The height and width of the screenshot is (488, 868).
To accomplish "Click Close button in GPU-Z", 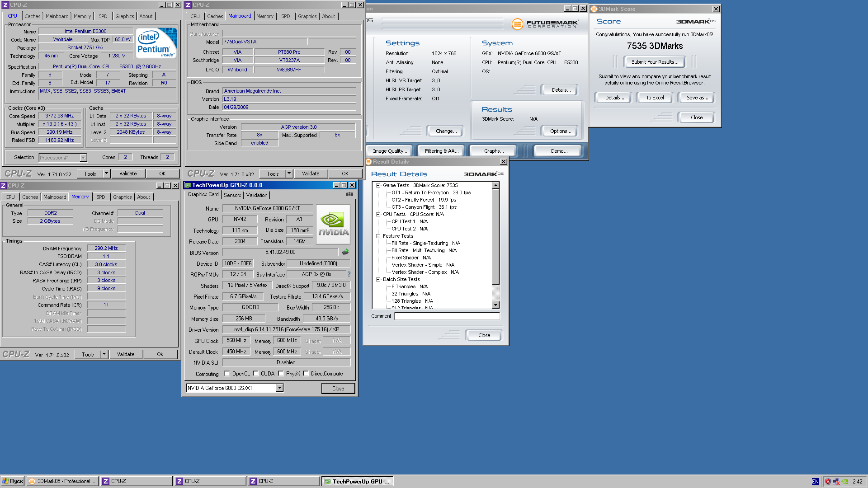I will [x=338, y=389].
